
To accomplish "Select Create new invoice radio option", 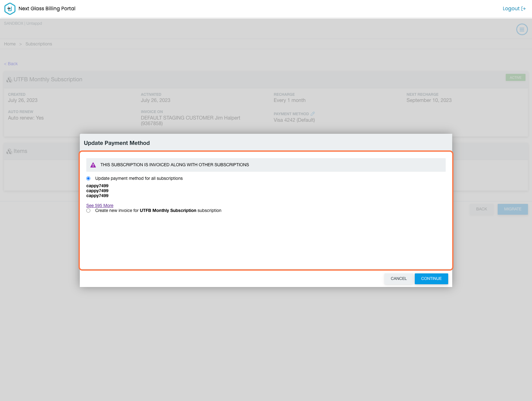I will (88, 210).
